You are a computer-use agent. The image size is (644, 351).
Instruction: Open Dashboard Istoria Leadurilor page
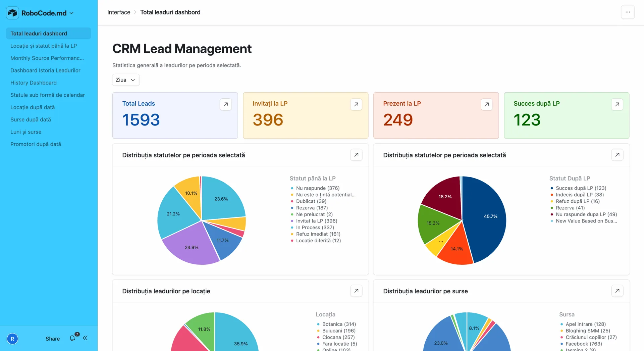click(48, 70)
